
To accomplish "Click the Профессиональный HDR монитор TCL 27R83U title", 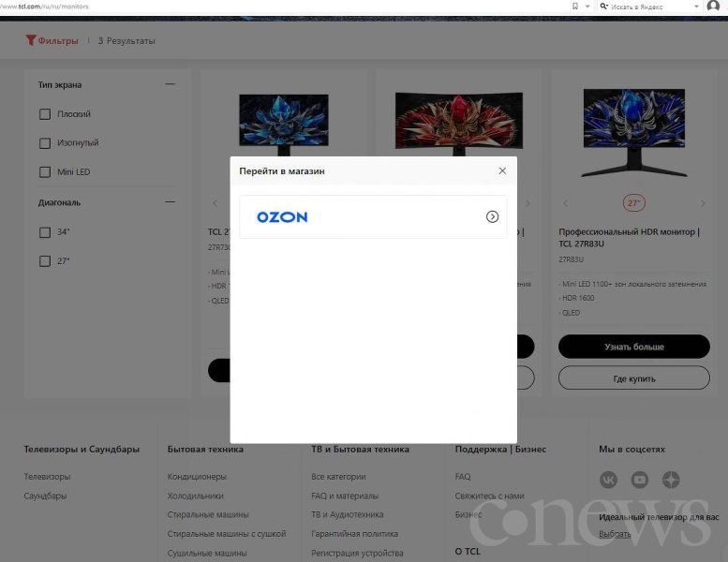I will (629, 238).
